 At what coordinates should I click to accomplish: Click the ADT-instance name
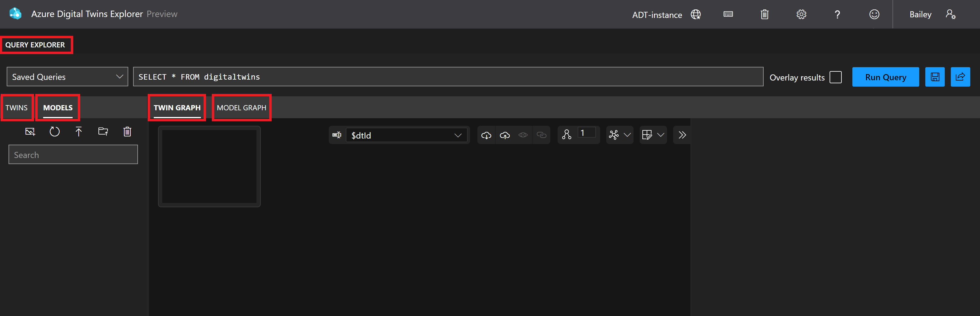pyautogui.click(x=657, y=15)
